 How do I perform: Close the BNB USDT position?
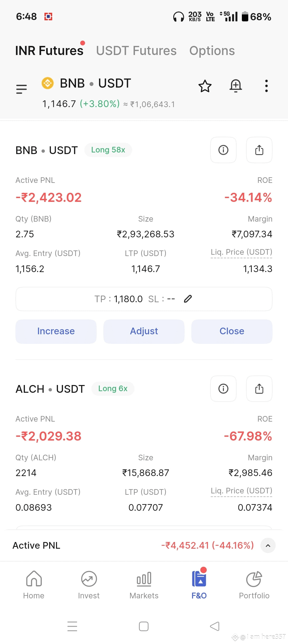(232, 331)
